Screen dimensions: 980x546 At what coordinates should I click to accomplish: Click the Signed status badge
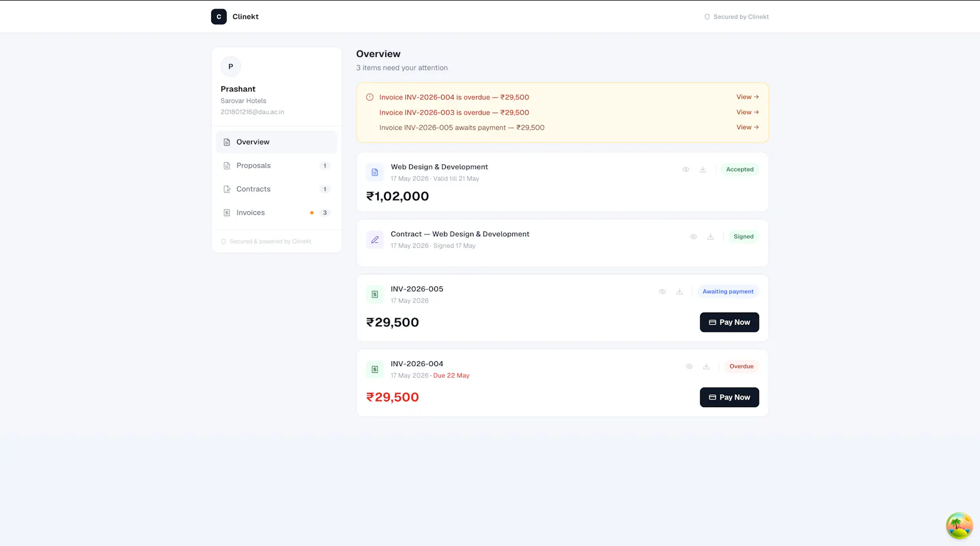pos(744,237)
